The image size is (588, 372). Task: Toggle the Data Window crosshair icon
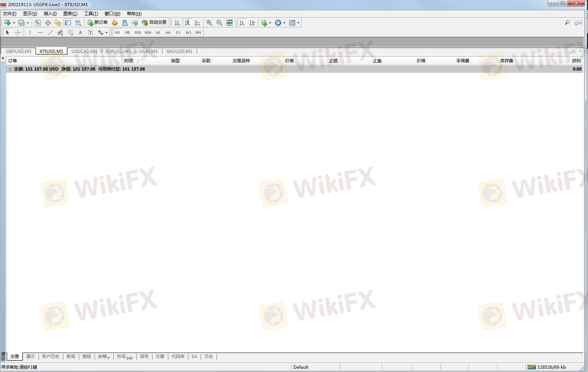[x=48, y=23]
